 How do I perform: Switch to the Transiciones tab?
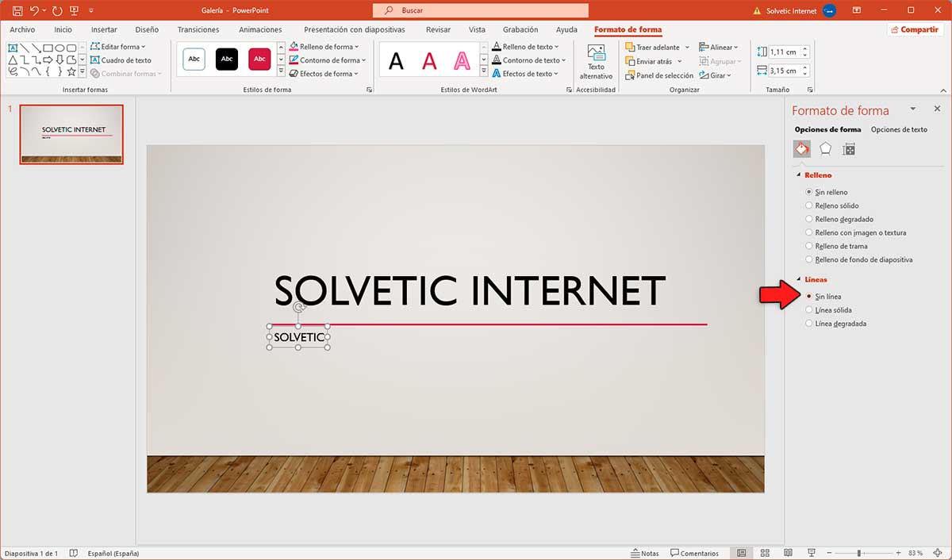point(198,29)
